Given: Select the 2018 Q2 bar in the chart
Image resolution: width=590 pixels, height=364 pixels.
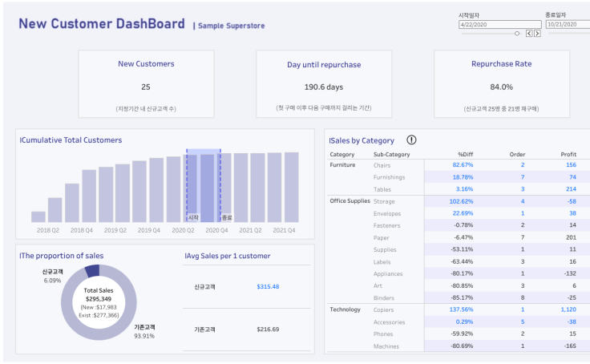Looking at the screenshot, I should click(38, 216).
